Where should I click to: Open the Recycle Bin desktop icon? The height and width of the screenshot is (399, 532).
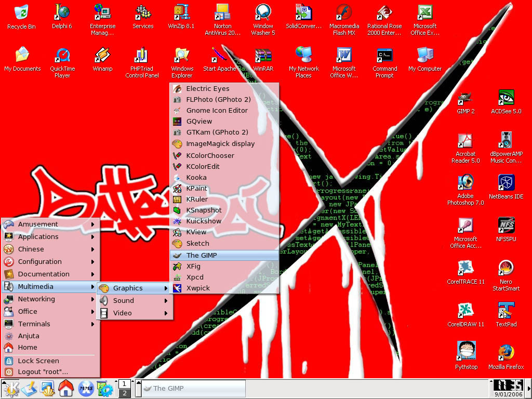21,17
